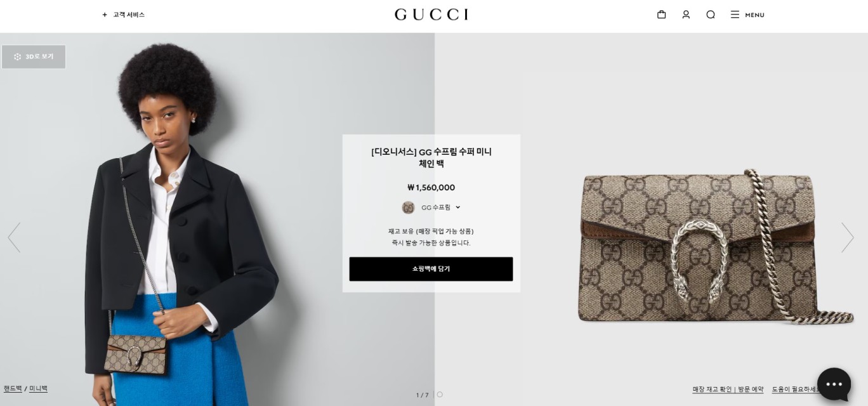
Task: Click the 3D view cube icon
Action: click(x=18, y=56)
